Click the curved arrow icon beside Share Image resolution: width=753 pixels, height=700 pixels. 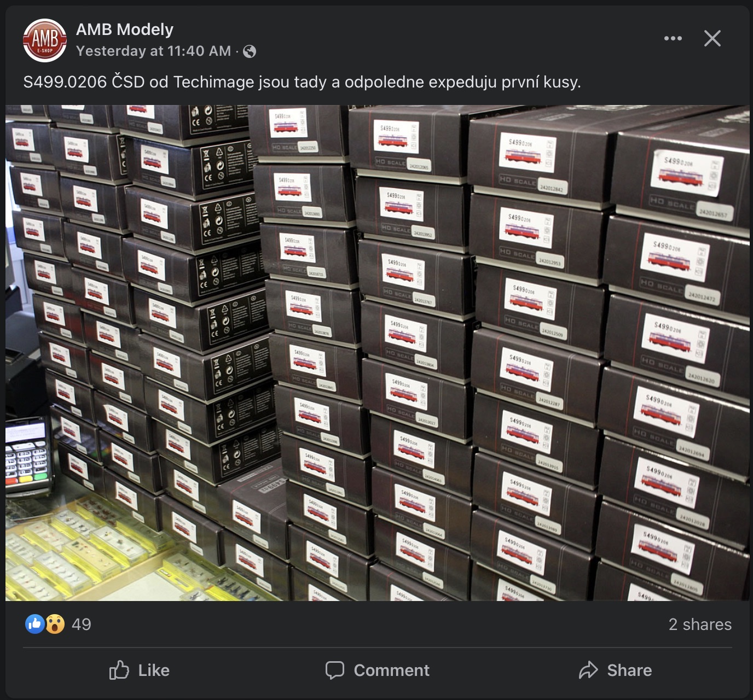[588, 670]
